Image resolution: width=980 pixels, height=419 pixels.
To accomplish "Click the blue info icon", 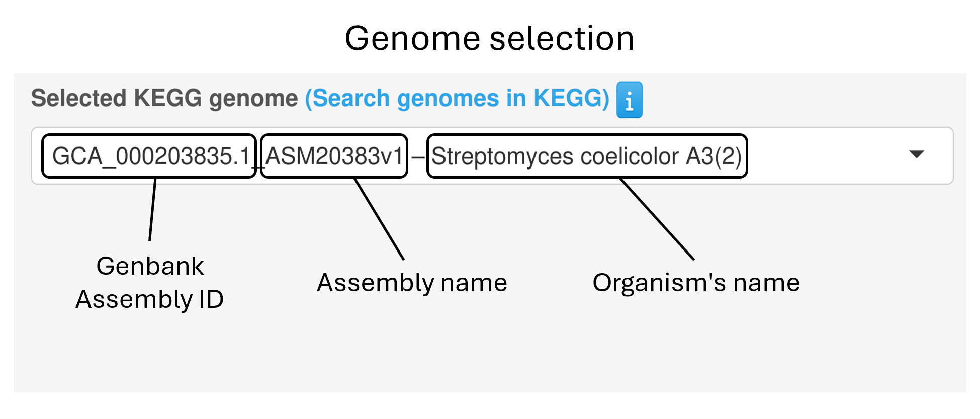I will pos(629,100).
